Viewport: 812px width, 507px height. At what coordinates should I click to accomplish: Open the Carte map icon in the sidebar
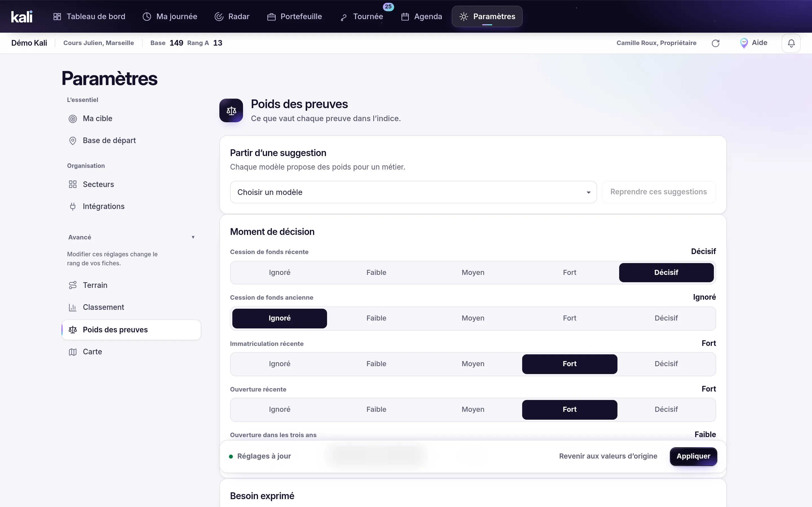tap(72, 352)
